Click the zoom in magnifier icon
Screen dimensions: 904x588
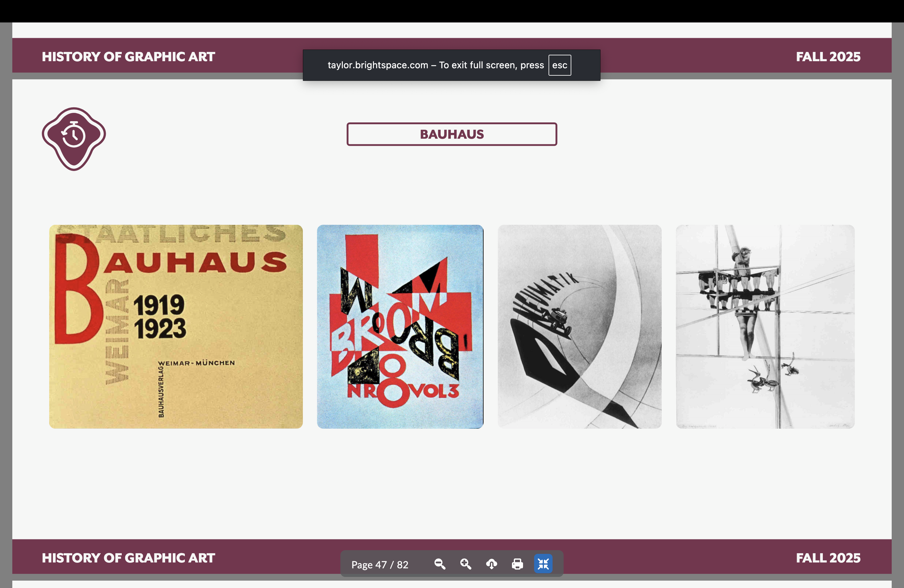point(466,564)
